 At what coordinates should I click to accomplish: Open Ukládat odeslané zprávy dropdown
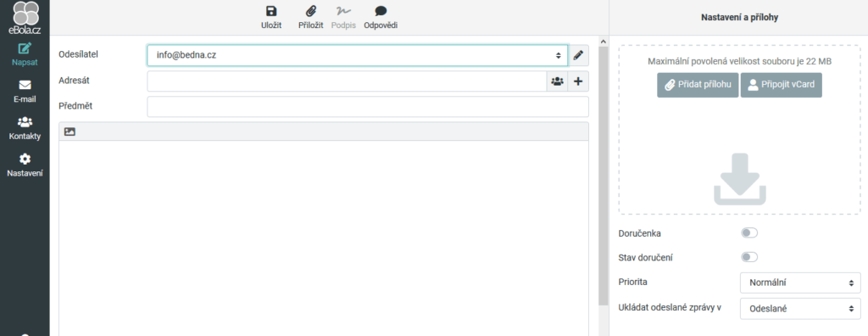click(800, 309)
